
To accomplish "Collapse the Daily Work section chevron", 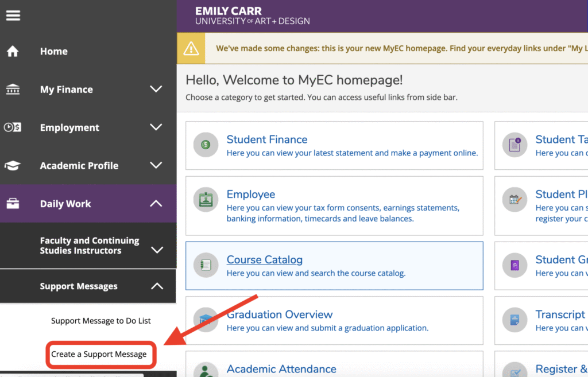I will [156, 204].
